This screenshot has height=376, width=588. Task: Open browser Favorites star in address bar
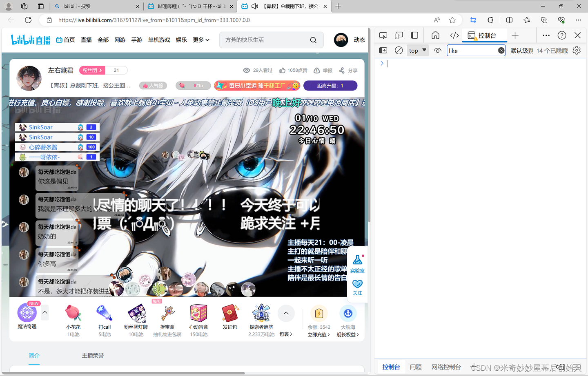coord(452,20)
